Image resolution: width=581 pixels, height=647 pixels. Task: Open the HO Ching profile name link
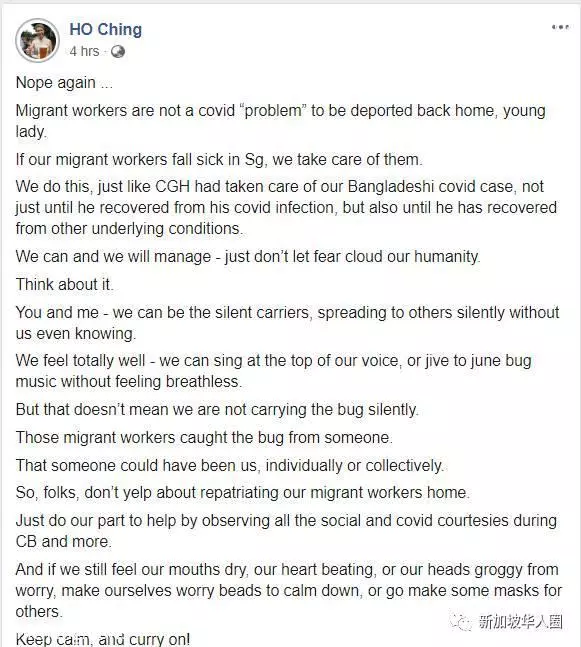coord(106,30)
